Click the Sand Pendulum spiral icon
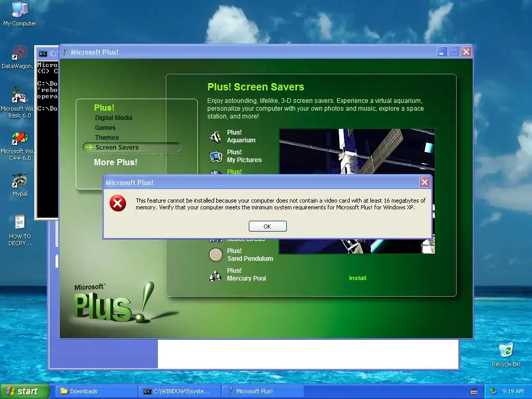 pyautogui.click(x=216, y=255)
